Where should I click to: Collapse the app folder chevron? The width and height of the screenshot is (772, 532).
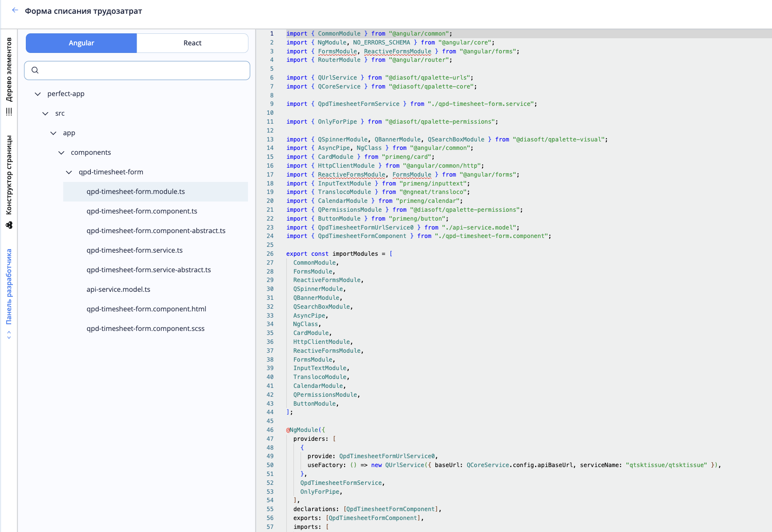click(53, 133)
